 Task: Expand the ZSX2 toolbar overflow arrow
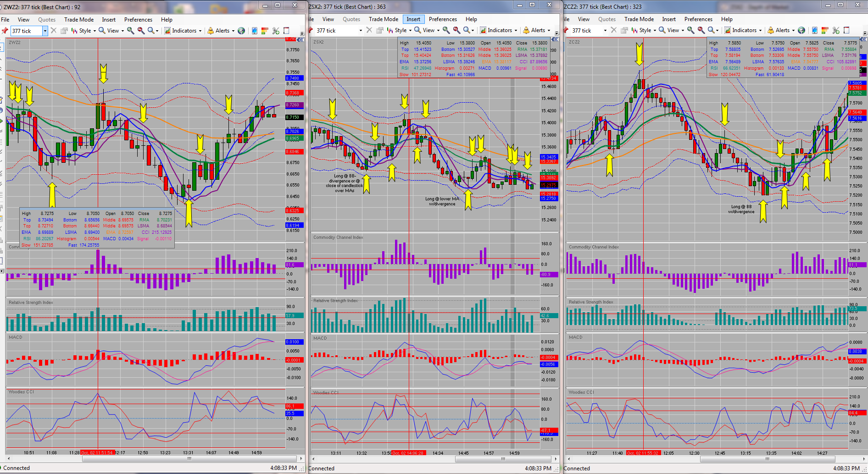pos(556,33)
